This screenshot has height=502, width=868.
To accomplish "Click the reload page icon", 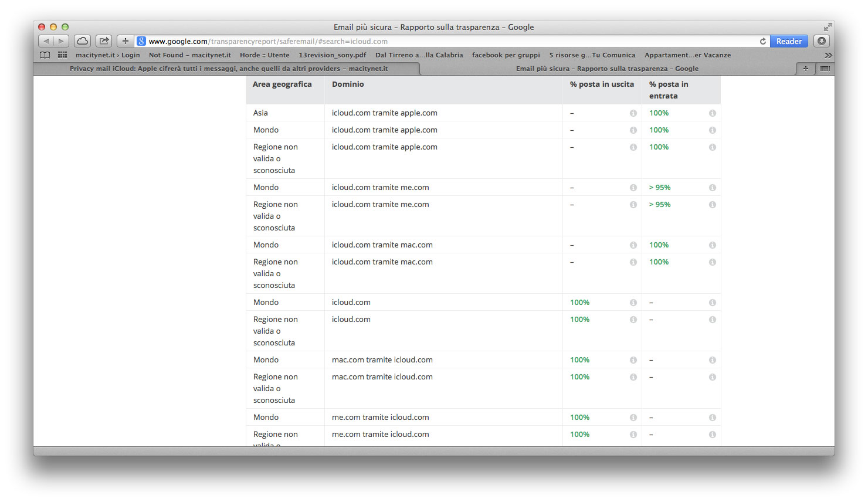I will tap(762, 41).
